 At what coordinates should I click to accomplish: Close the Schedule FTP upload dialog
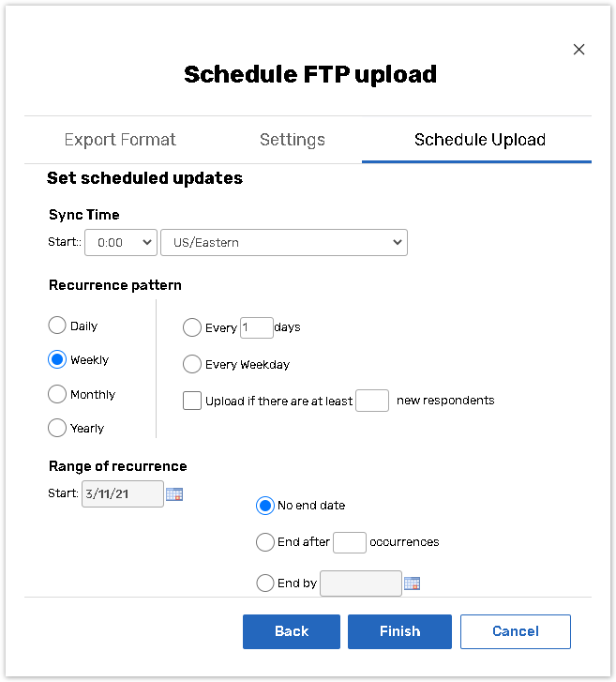coord(578,50)
